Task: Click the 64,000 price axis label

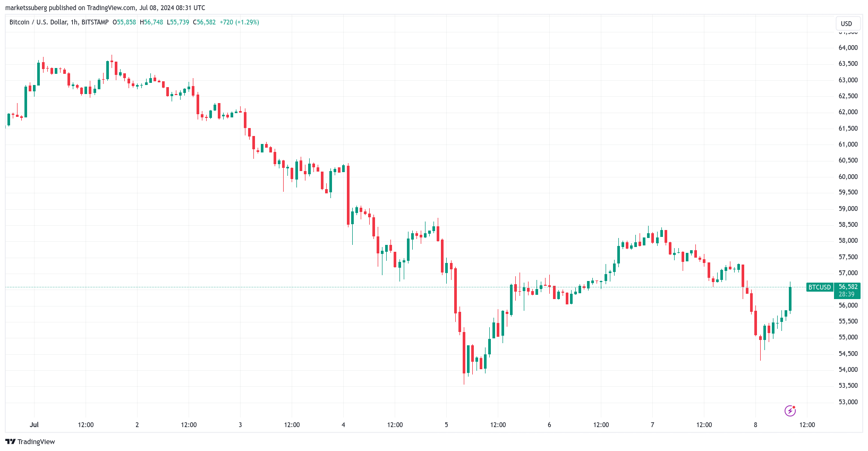Action: [x=848, y=48]
